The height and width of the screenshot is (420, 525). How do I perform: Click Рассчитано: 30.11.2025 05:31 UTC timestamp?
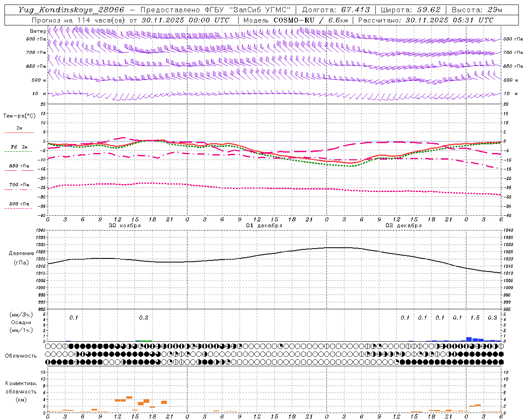426,20
